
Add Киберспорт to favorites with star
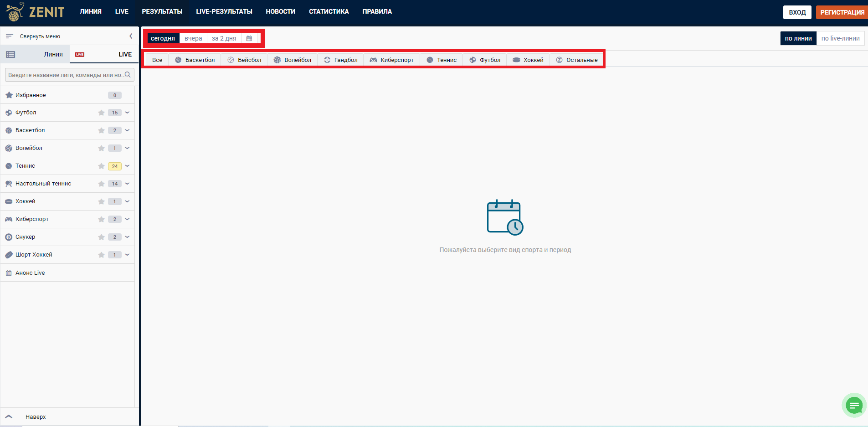(x=101, y=219)
